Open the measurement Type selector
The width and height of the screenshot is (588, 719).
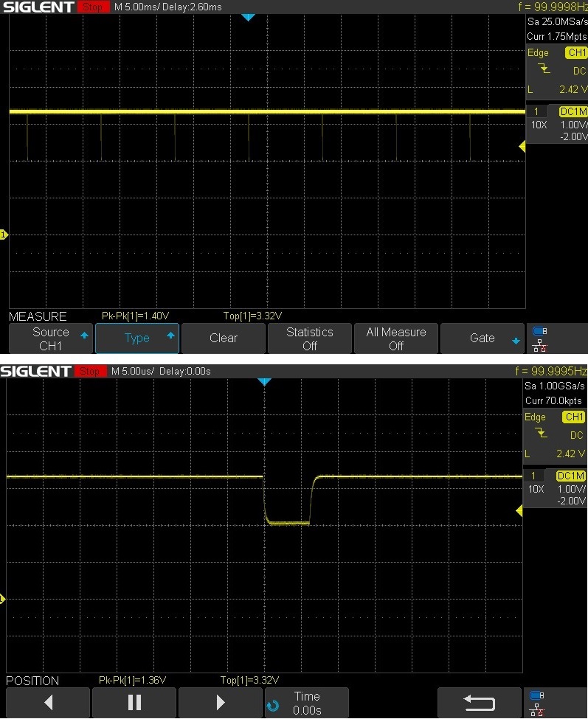(137, 338)
